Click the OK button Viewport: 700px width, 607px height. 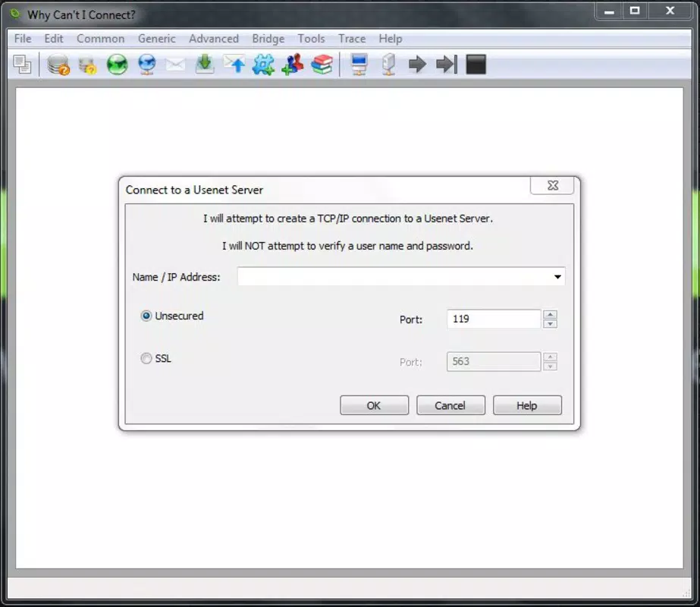tap(374, 405)
